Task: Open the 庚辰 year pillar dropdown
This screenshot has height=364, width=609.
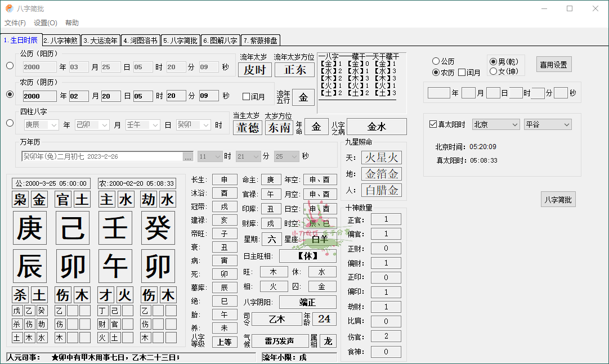Action: (41, 125)
